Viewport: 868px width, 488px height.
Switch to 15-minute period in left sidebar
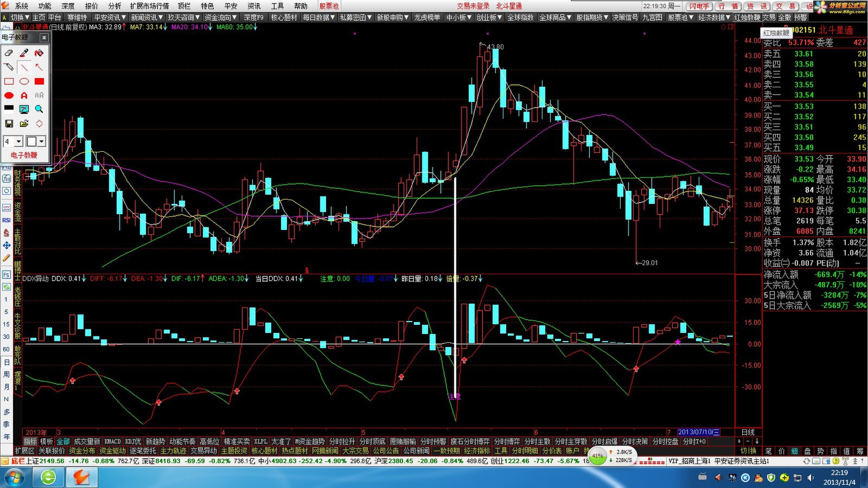[x=7, y=324]
